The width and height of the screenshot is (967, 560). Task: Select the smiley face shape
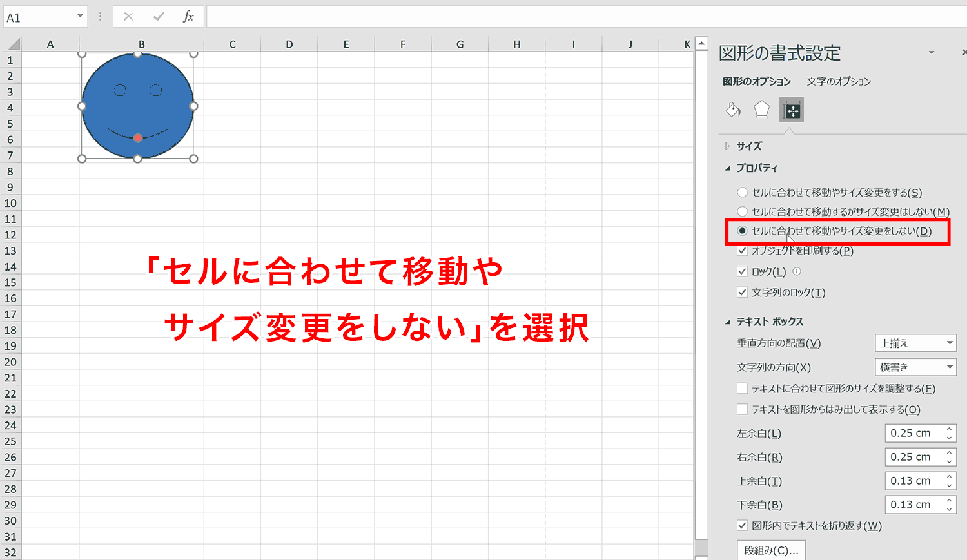pyautogui.click(x=137, y=106)
